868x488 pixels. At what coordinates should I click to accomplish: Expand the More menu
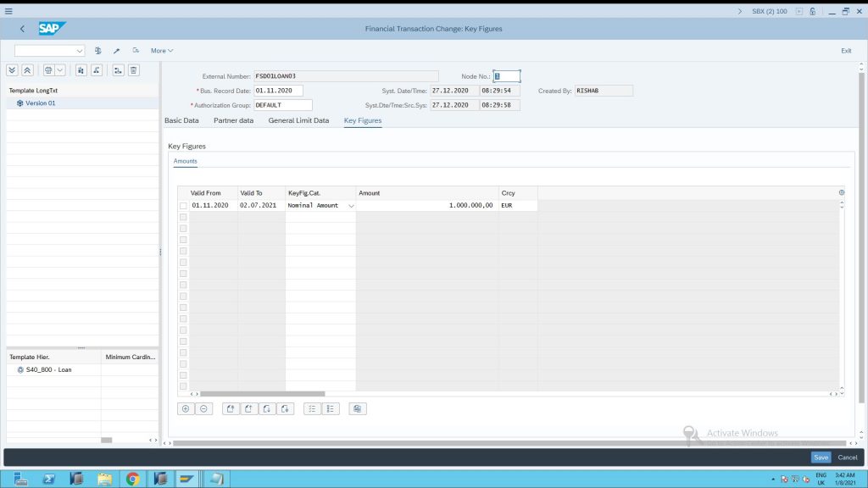[x=162, y=50]
